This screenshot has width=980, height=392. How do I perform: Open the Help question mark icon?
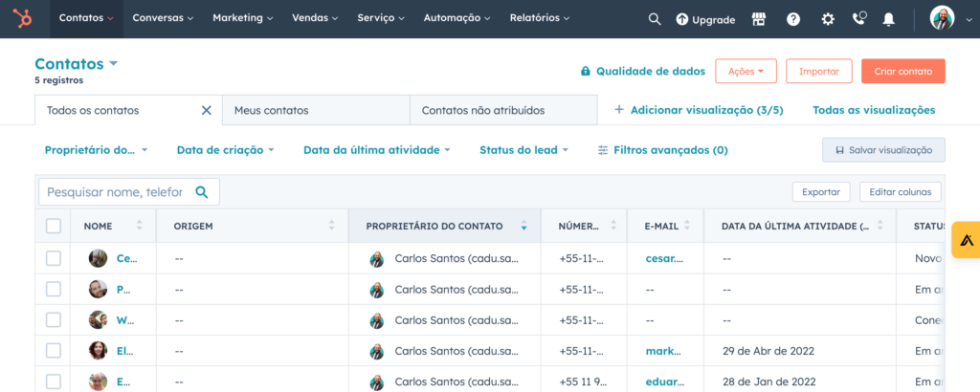(x=793, y=19)
